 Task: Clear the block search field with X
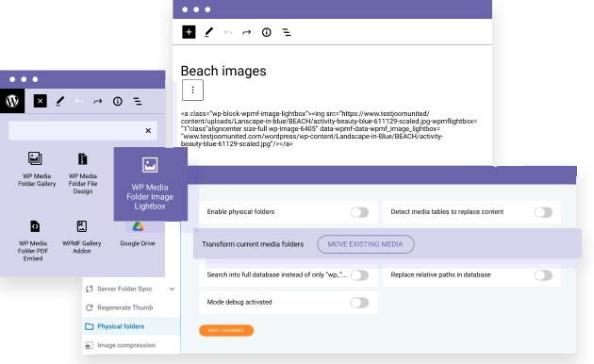coord(148,131)
